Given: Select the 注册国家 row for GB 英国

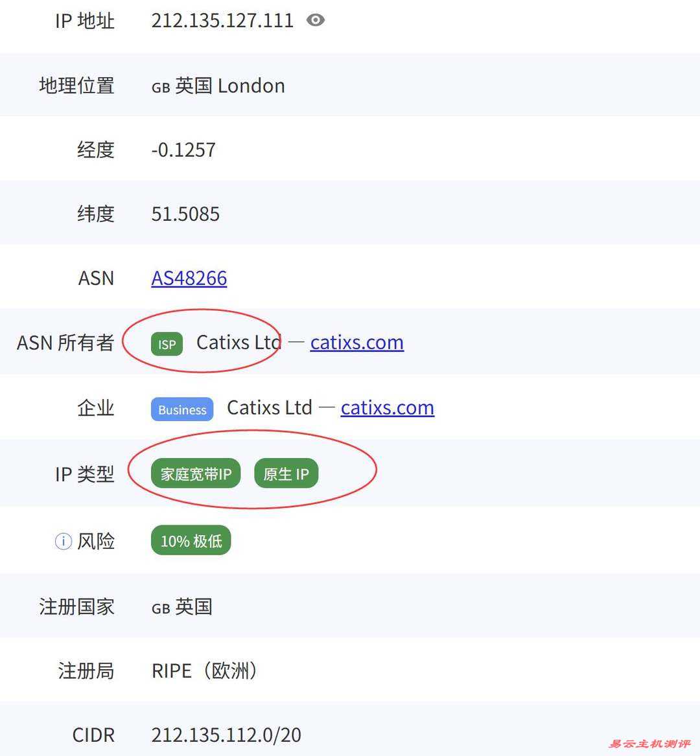Looking at the screenshot, I should [x=181, y=606].
